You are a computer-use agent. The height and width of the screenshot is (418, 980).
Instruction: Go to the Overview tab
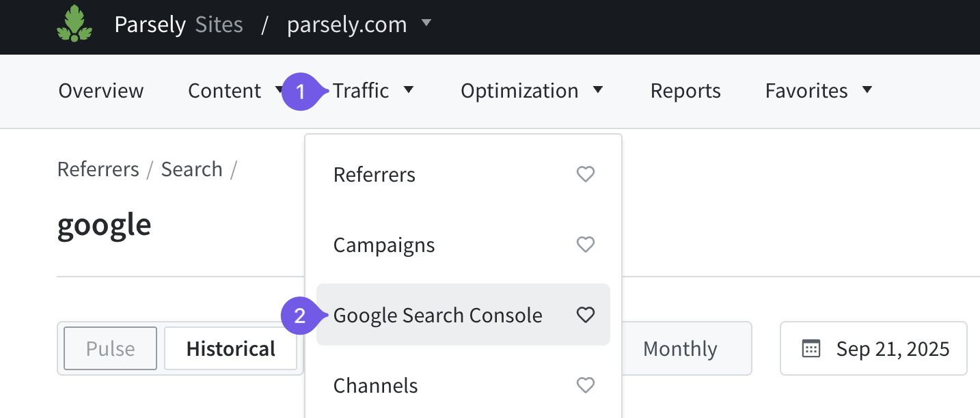point(101,91)
